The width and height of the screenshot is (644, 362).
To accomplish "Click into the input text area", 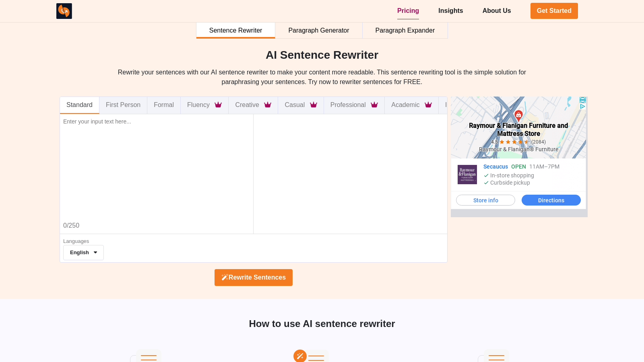I will (156, 169).
